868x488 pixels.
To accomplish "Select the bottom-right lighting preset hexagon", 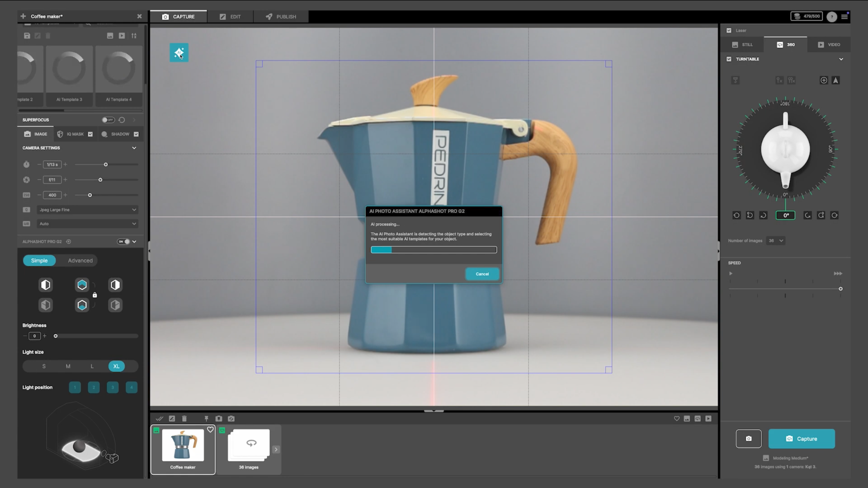I will coord(115,305).
